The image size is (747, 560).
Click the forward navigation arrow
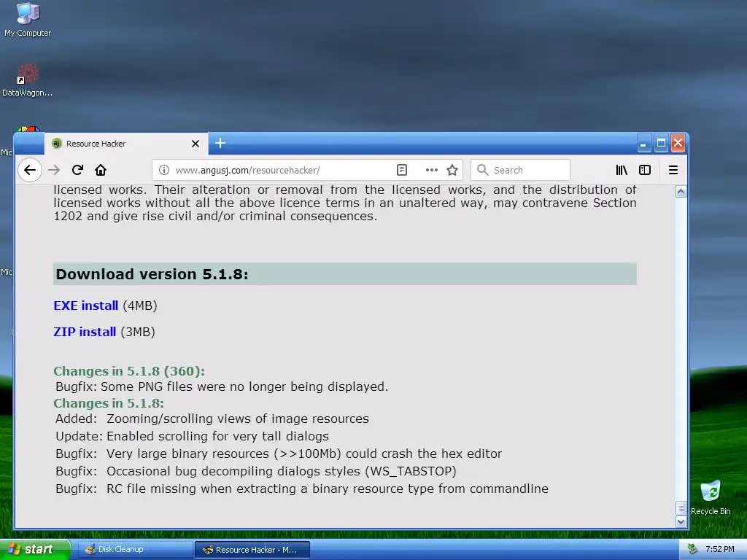(x=54, y=170)
